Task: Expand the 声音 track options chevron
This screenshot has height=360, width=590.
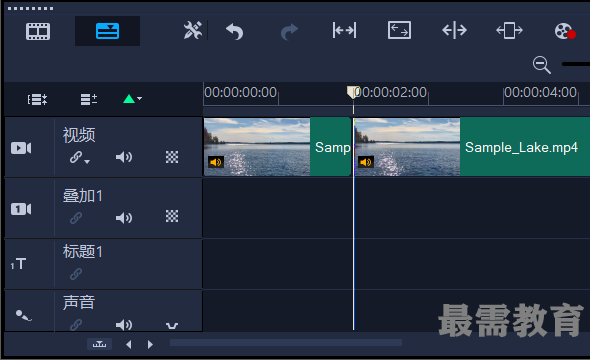Action: tap(172, 326)
